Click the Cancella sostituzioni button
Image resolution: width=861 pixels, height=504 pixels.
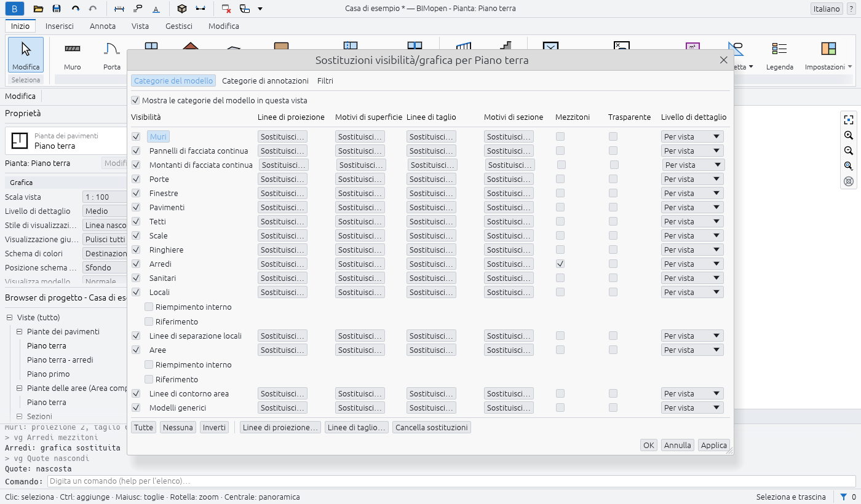pyautogui.click(x=432, y=427)
